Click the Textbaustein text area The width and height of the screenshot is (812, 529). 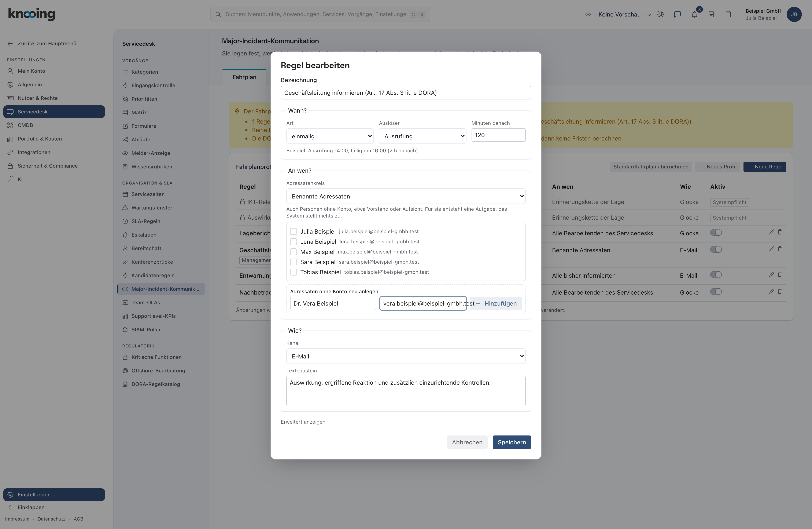pyautogui.click(x=406, y=391)
